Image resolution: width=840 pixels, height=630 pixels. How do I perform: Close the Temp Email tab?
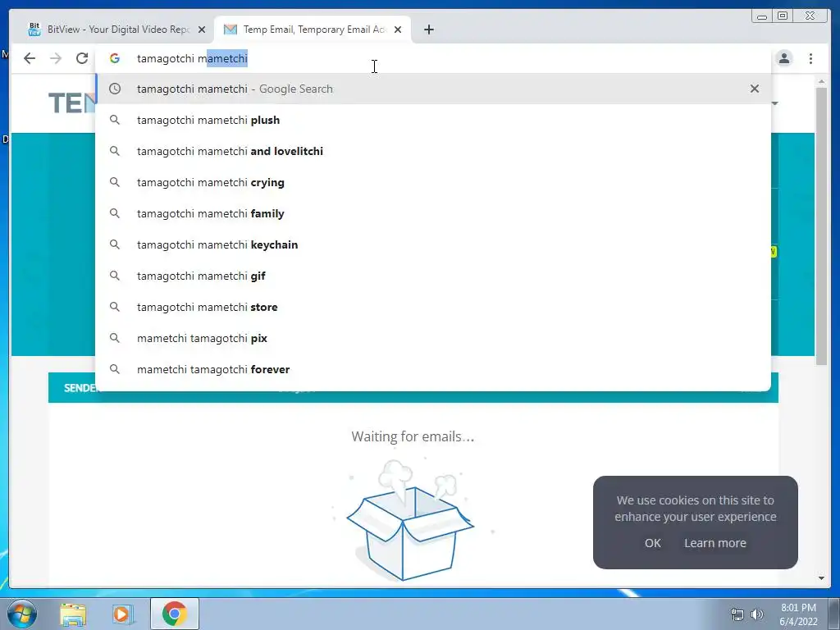tap(398, 30)
